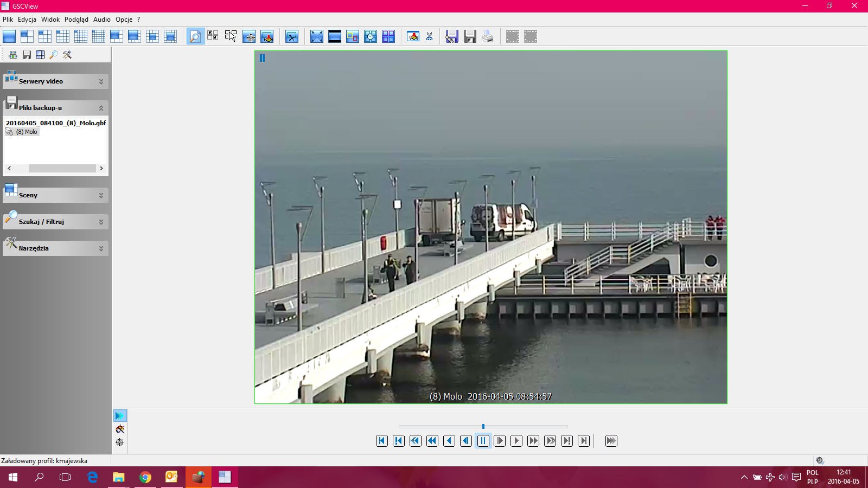This screenshot has height=488, width=868.
Task: Click the first dashed-frame grey toolbar icon
Action: click(x=513, y=36)
